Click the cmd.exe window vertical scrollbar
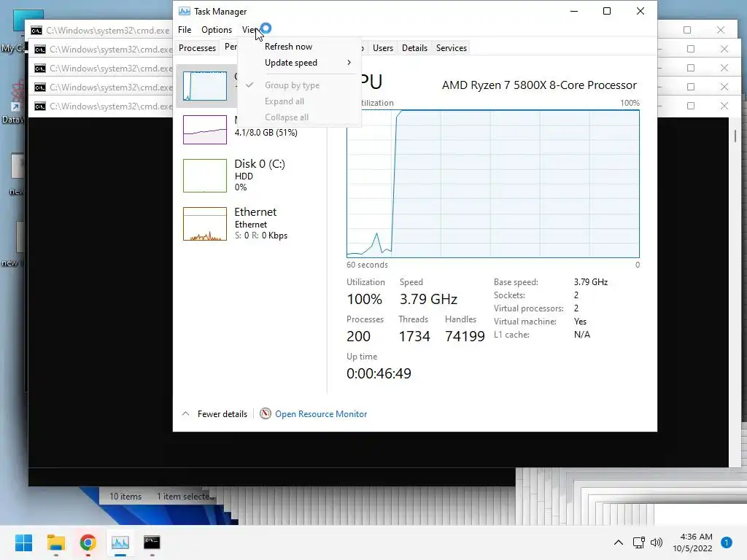Viewport: 747px width, 560px height. (735, 136)
